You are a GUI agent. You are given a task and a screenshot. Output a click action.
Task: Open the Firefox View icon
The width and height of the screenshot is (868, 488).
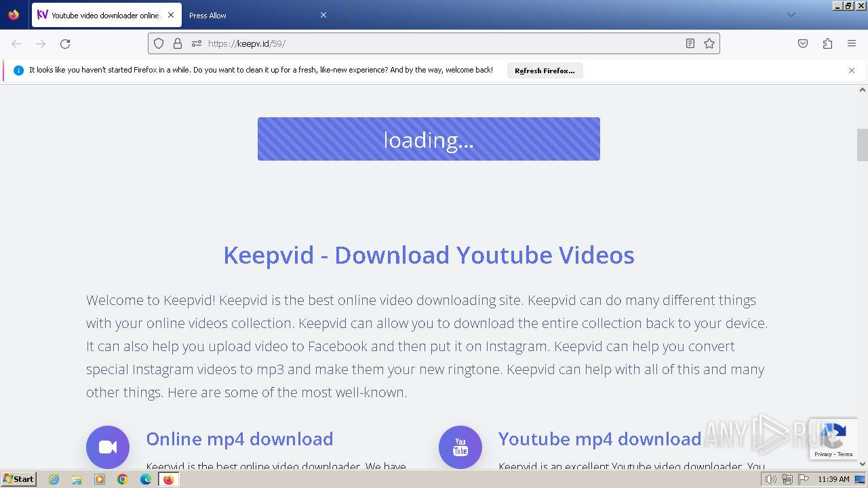[14, 15]
